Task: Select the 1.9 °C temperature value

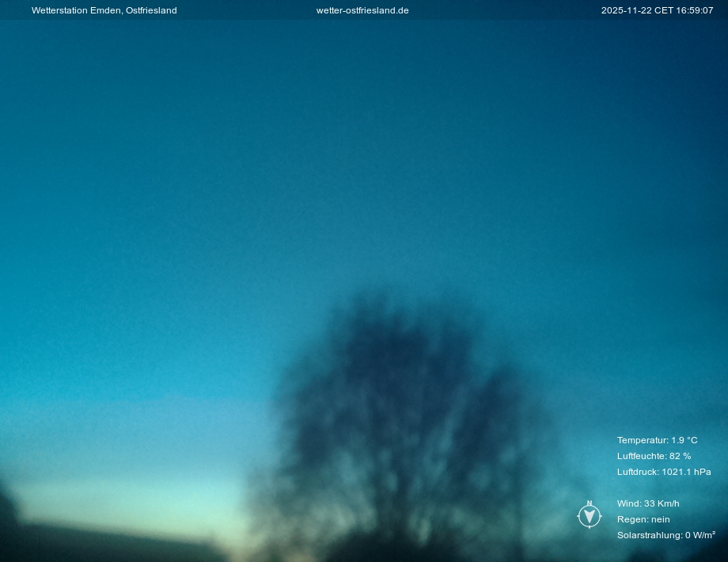Action: [684, 440]
